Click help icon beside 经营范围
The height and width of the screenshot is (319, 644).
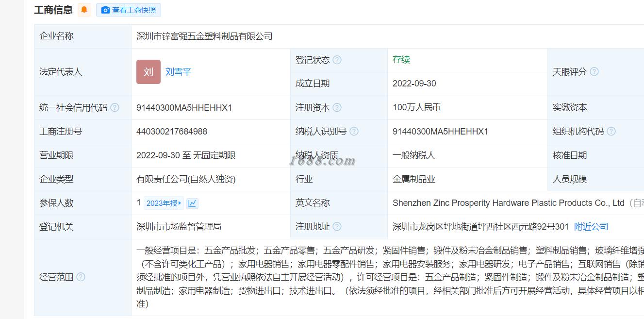(81, 277)
